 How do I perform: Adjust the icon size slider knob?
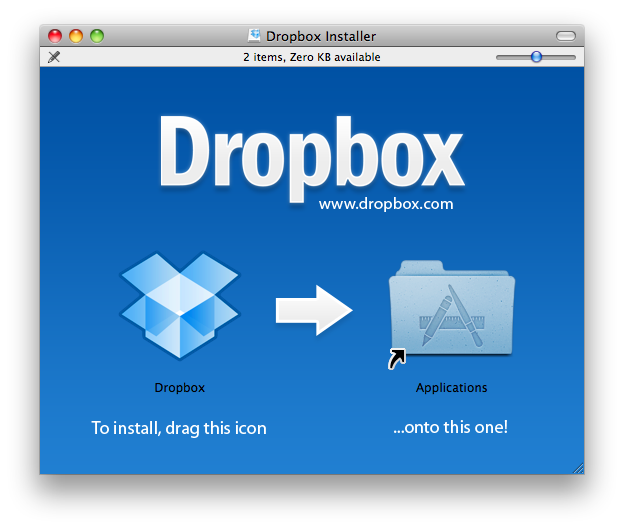(536, 57)
